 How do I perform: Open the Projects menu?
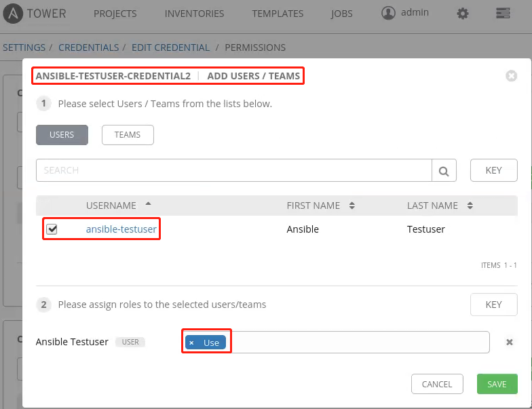point(115,14)
